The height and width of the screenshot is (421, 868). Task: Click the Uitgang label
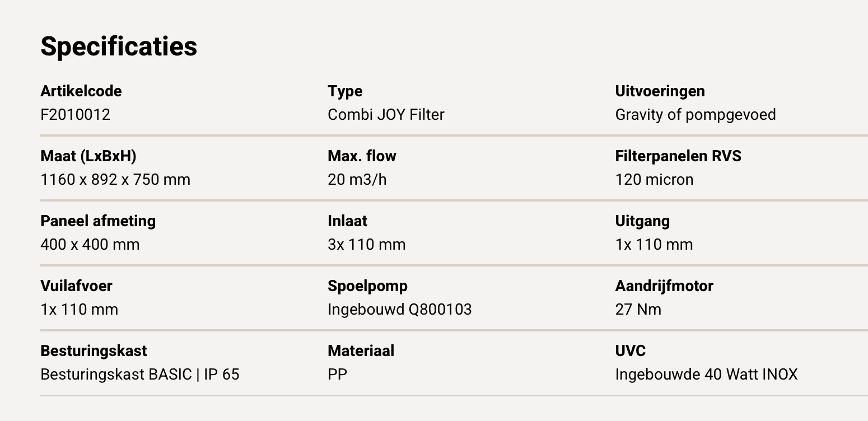click(642, 221)
